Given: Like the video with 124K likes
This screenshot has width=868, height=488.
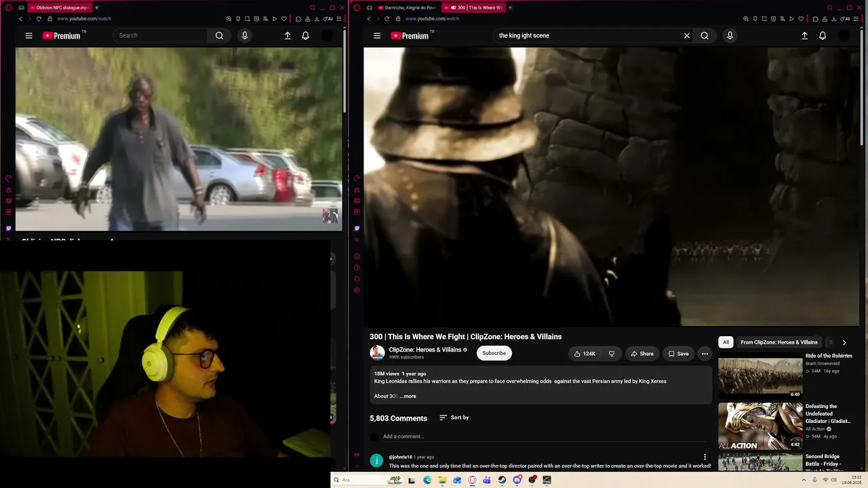Looking at the screenshot, I should click(x=585, y=353).
